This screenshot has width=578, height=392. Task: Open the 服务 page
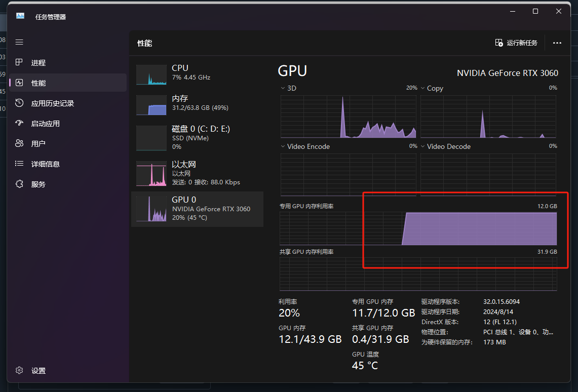coord(68,184)
